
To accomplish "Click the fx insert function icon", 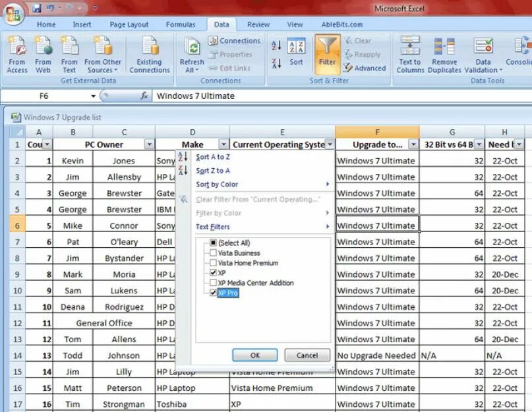I will click(x=144, y=96).
